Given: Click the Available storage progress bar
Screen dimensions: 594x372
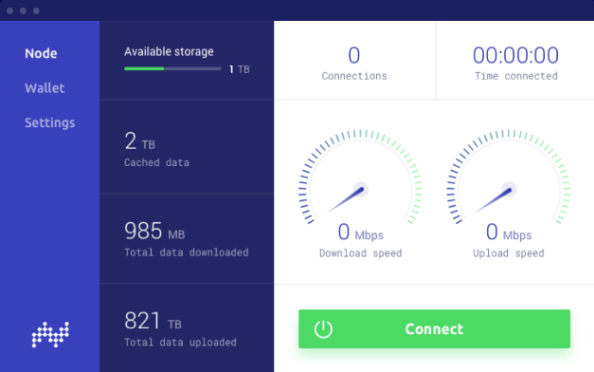Looking at the screenshot, I should tap(172, 69).
